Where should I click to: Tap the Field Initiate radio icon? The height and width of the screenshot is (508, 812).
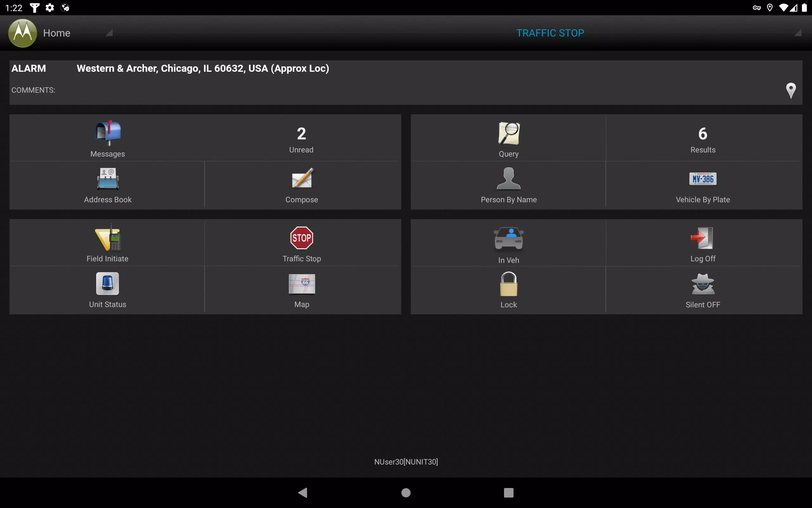point(108,238)
